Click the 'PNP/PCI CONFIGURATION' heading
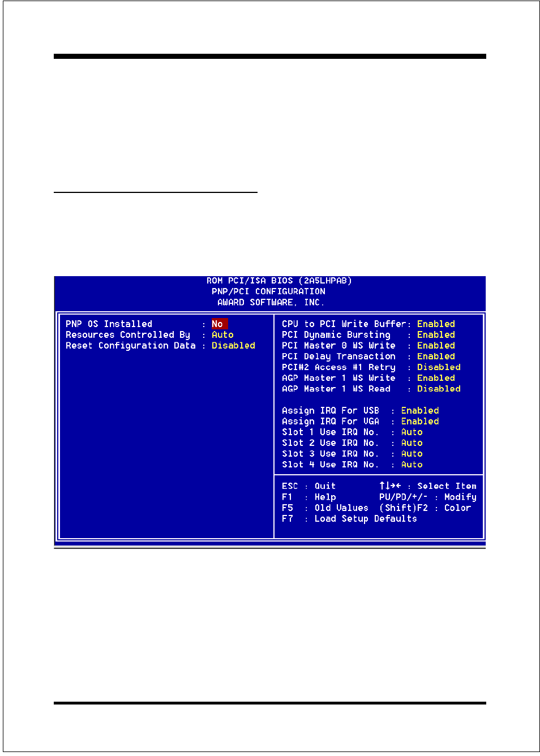This screenshot has width=540, height=756. pos(268,291)
